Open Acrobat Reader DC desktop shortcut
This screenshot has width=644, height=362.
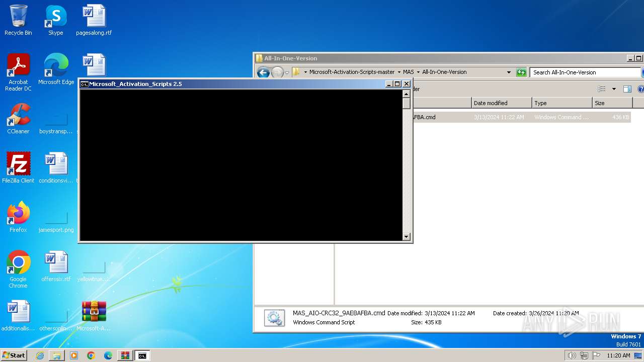point(18,72)
